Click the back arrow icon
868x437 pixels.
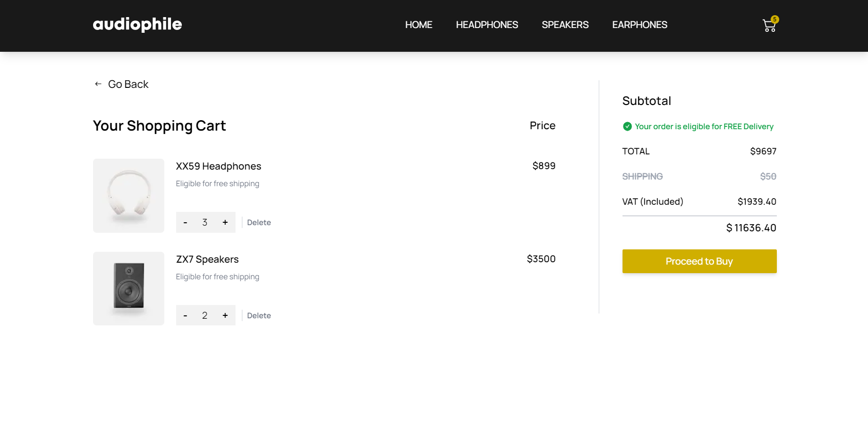98,84
